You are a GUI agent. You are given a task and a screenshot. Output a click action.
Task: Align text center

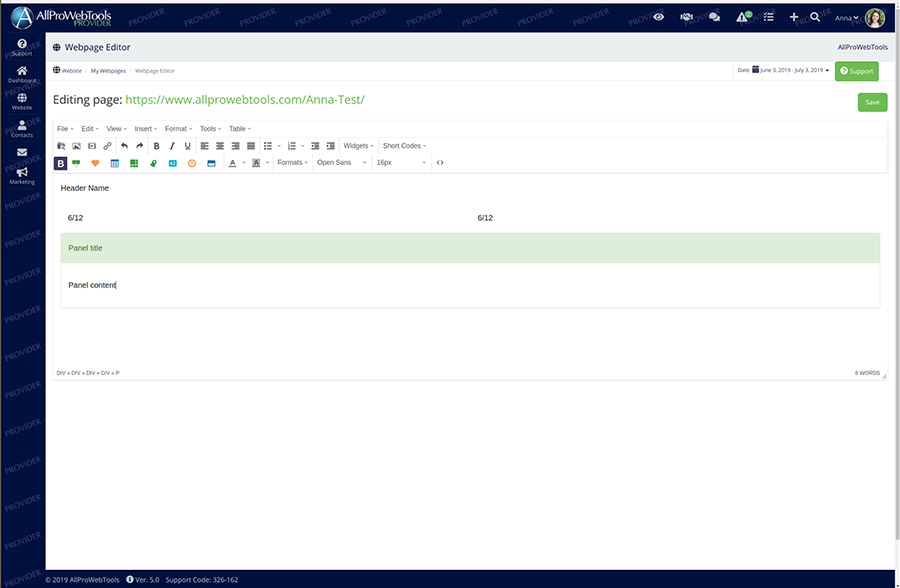(x=220, y=146)
